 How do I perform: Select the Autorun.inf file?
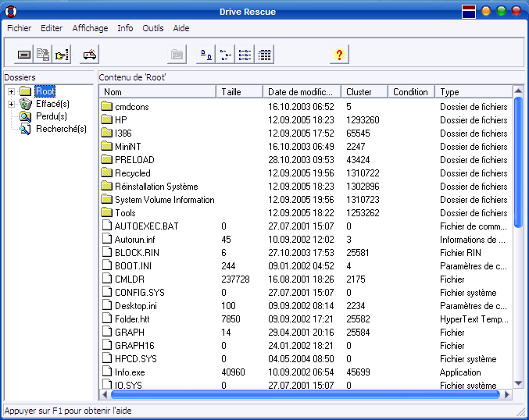(306, 240)
